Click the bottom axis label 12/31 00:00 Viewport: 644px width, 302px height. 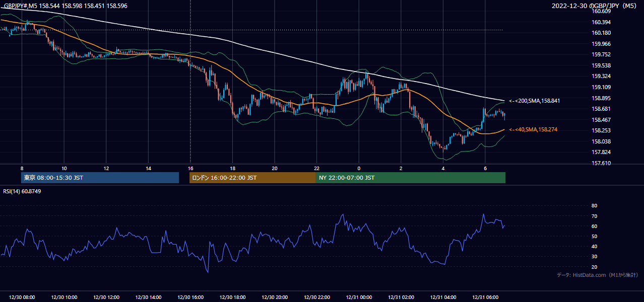coord(359,297)
